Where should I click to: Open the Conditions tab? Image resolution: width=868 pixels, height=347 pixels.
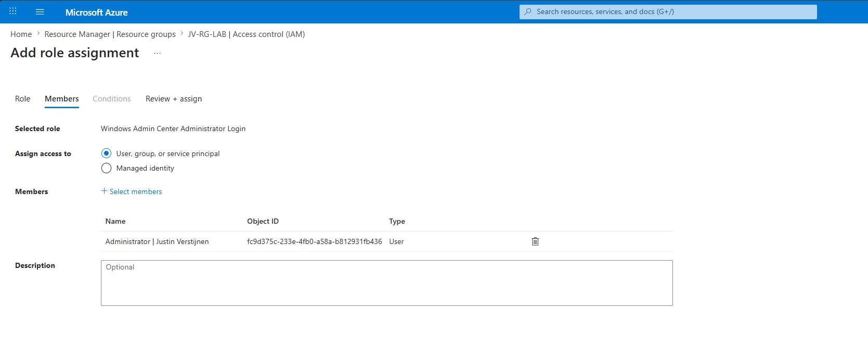112,99
